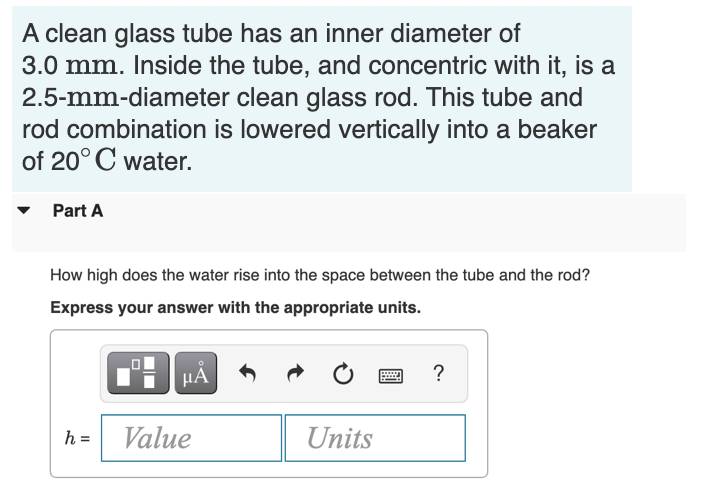This screenshot has height=488, width=702.
Task: Click the "Express your answer" instruction text
Action: (235, 307)
